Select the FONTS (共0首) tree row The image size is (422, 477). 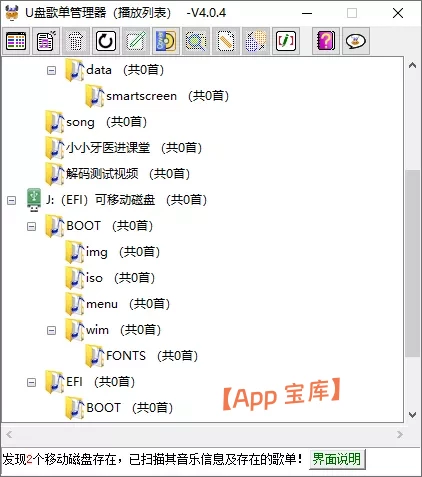[152, 356]
